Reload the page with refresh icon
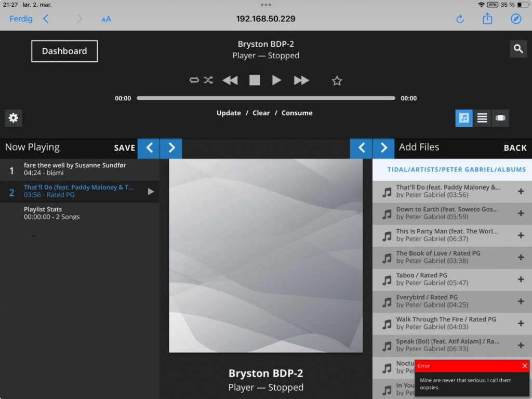532x399 pixels. click(460, 19)
